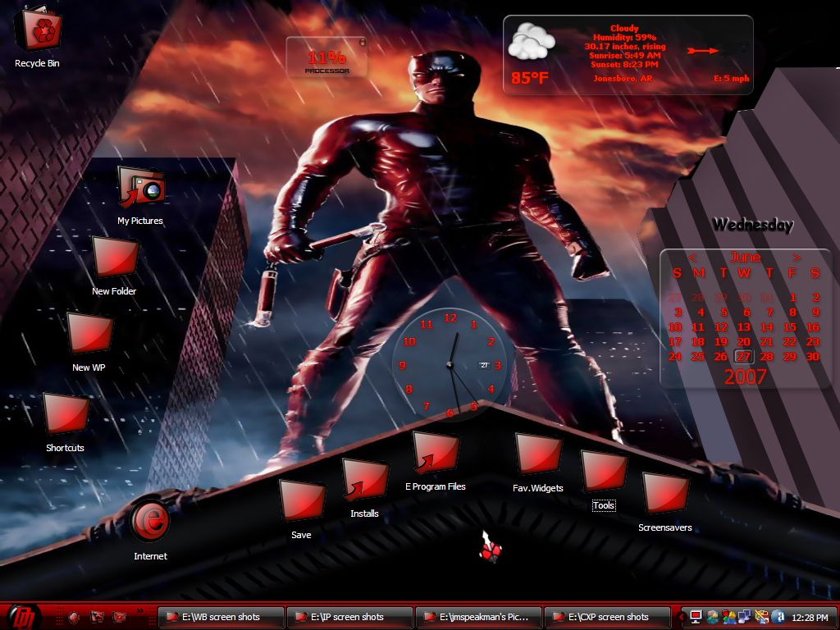Switch to E:\WB screen shots taskbar window
Screen dimensions: 840x630
(221, 617)
